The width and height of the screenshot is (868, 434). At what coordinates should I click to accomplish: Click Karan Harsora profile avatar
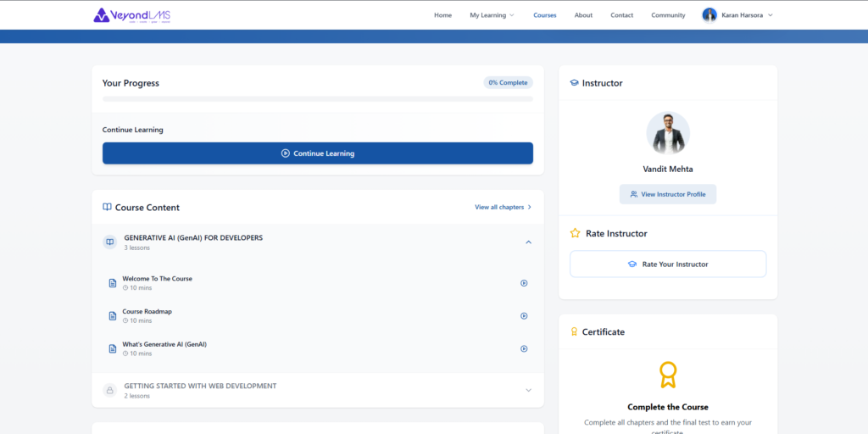(x=709, y=15)
